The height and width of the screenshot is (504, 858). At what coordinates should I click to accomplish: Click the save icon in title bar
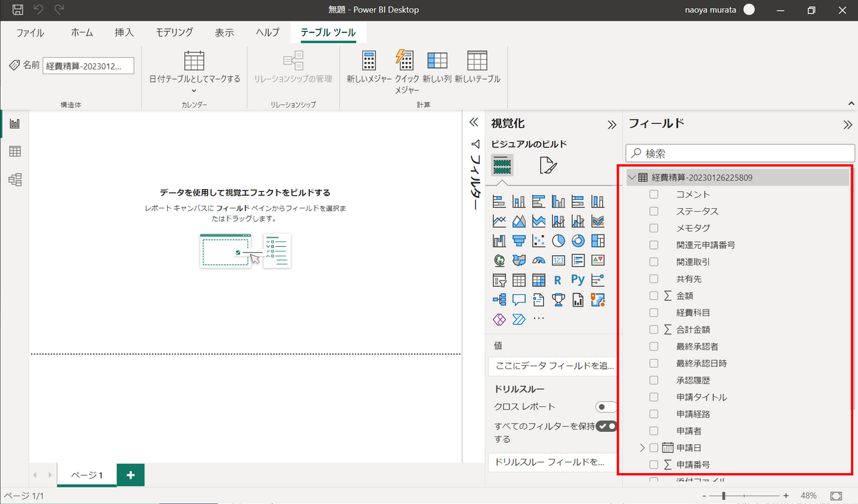18,10
